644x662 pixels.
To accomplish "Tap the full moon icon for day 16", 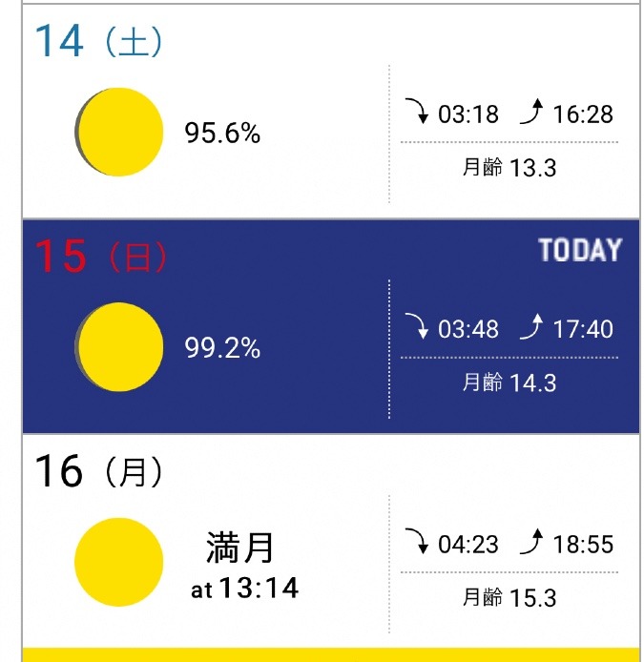I will 118,562.
